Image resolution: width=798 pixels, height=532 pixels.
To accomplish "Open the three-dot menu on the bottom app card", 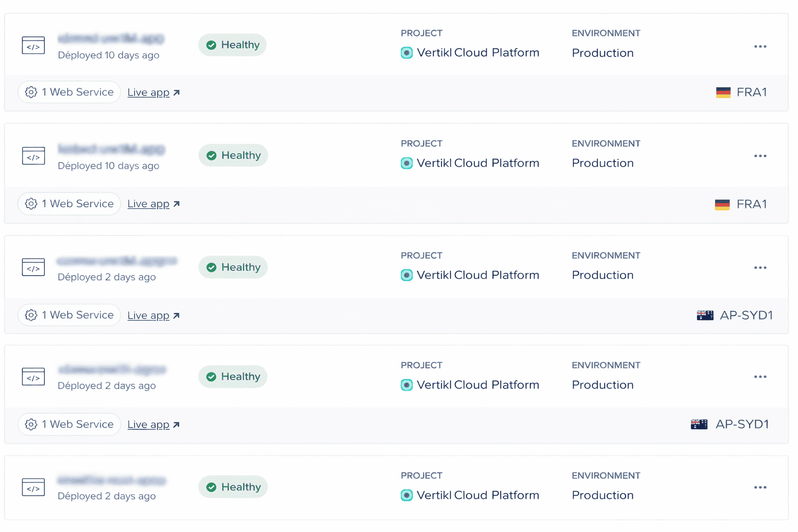I will point(760,487).
